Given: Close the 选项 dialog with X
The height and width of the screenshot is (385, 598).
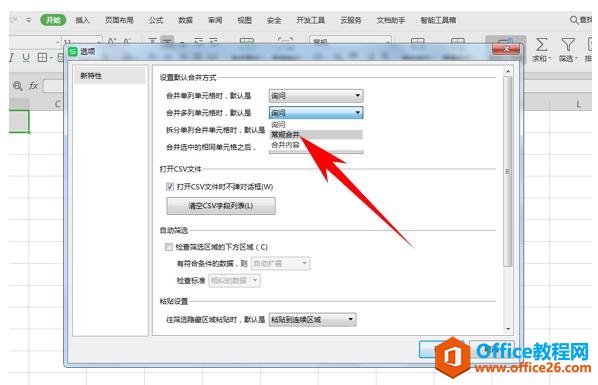Looking at the screenshot, I should 506,49.
